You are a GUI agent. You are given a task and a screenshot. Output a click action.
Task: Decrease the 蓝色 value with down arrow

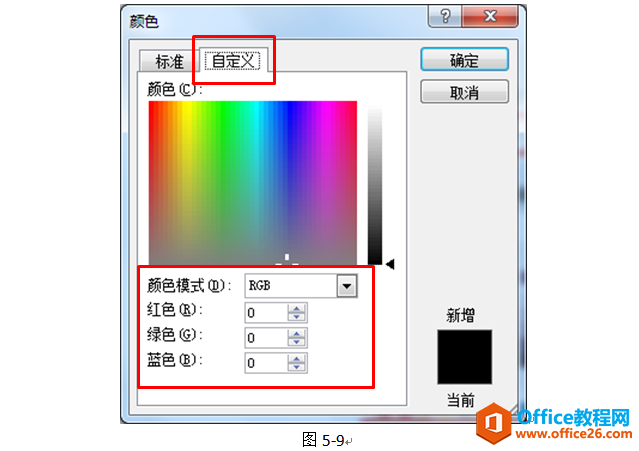296,367
